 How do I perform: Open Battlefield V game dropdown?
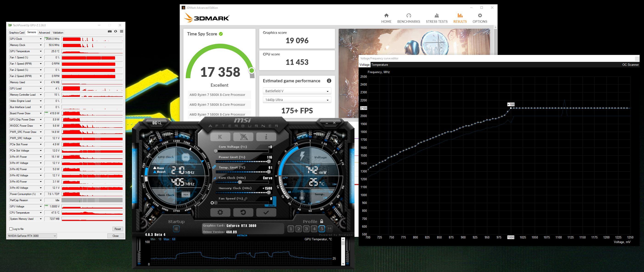pyautogui.click(x=297, y=91)
